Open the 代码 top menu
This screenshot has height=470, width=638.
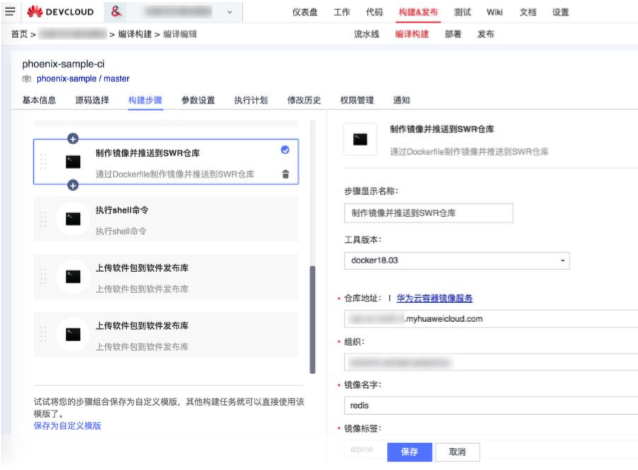374,12
